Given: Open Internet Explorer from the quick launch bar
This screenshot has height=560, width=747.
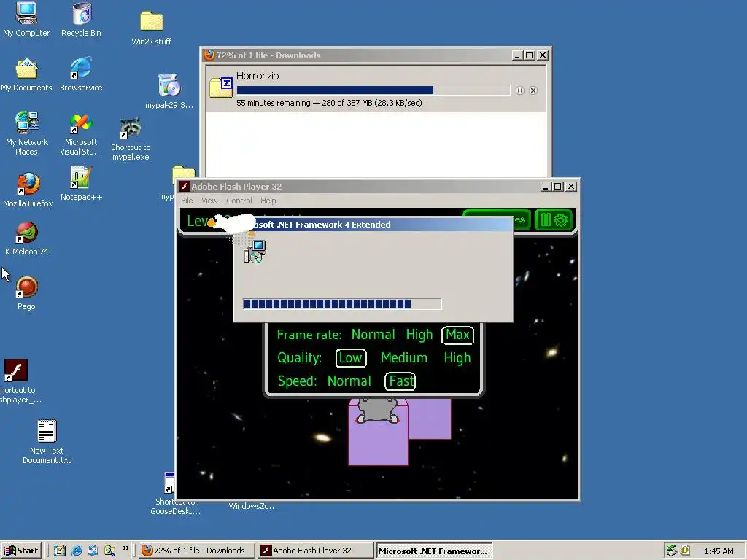Looking at the screenshot, I should click(76, 551).
